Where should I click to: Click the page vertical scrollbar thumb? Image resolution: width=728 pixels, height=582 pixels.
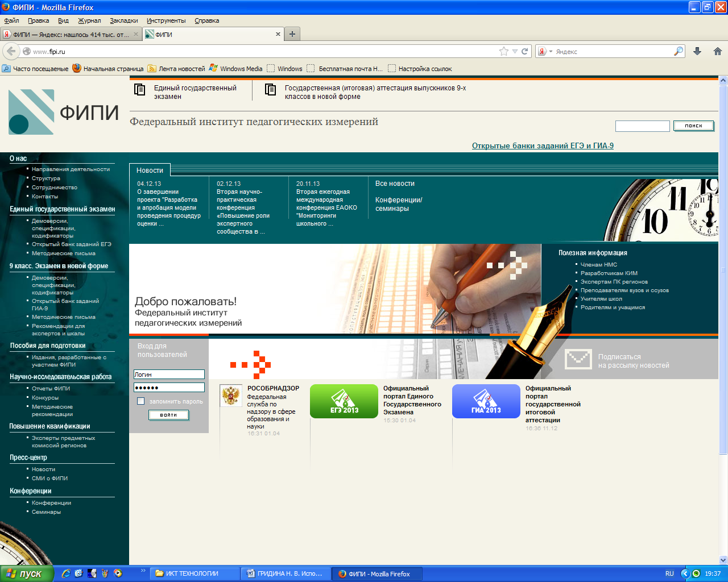point(723,270)
